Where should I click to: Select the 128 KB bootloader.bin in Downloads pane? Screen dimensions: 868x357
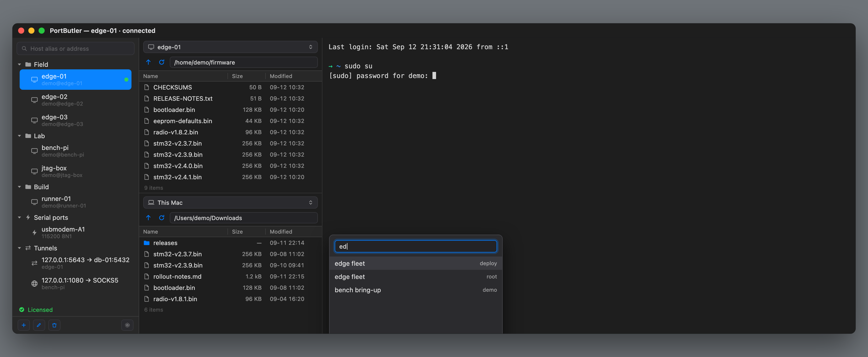click(x=231, y=288)
